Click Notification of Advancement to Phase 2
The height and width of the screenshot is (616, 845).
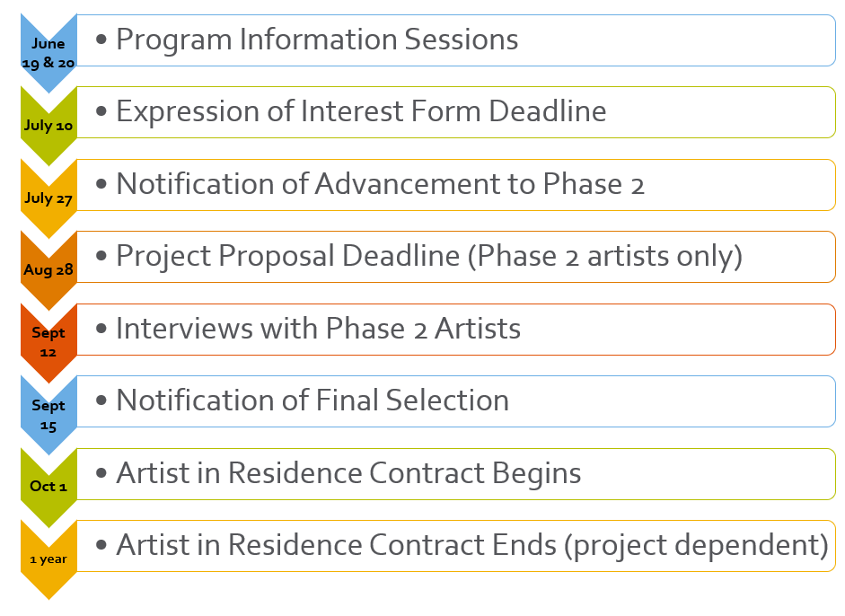click(x=380, y=184)
